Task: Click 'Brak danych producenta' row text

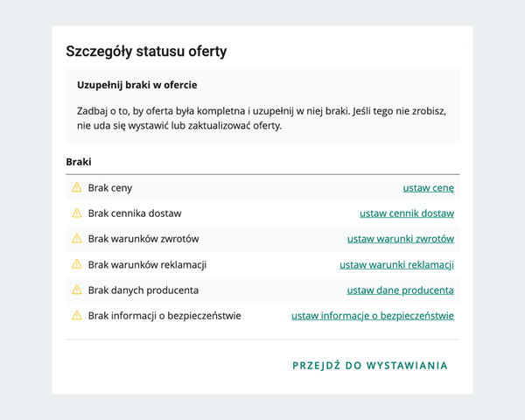Action: [143, 290]
